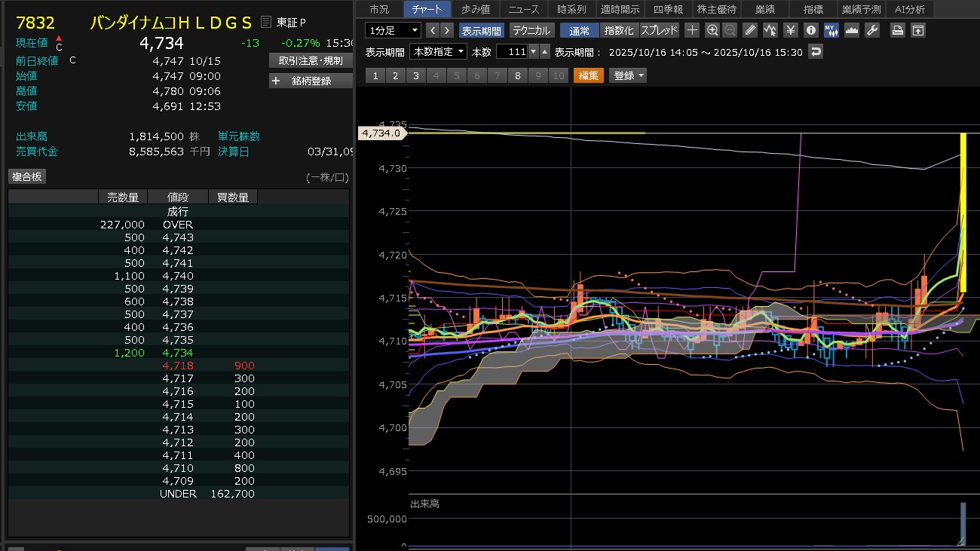Print the chart with printer icon

point(898,30)
